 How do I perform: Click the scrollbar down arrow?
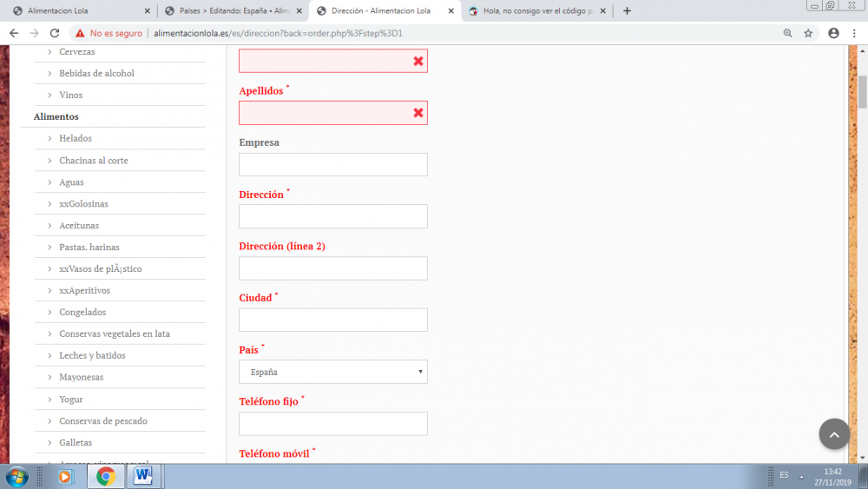click(x=863, y=458)
